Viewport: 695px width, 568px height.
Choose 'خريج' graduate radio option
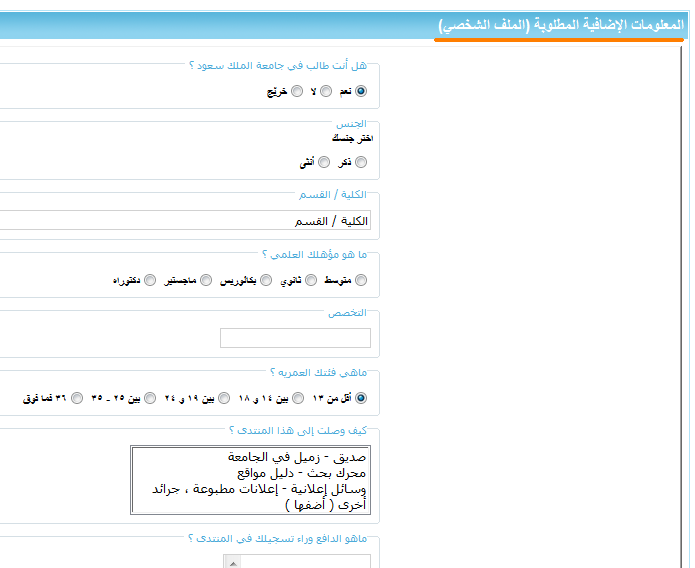click(x=297, y=91)
